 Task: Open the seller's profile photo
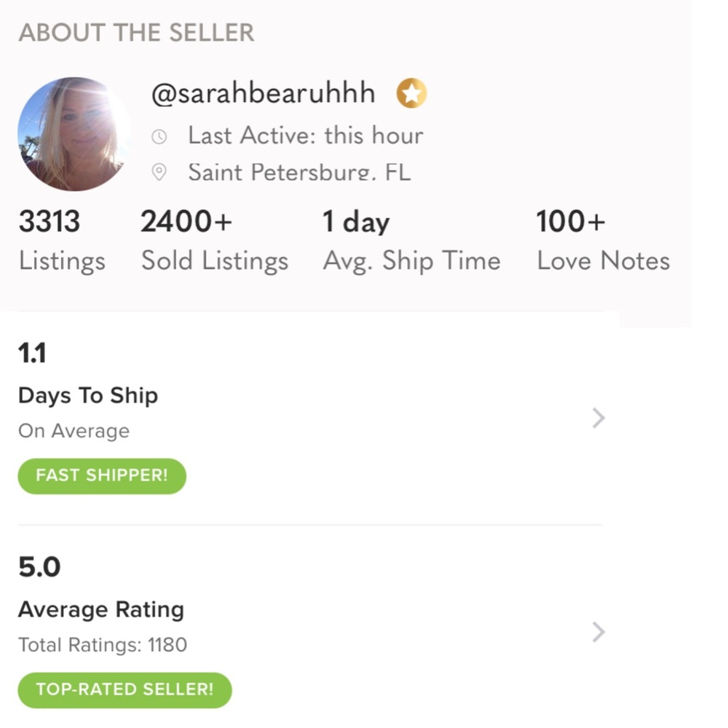[x=74, y=134]
